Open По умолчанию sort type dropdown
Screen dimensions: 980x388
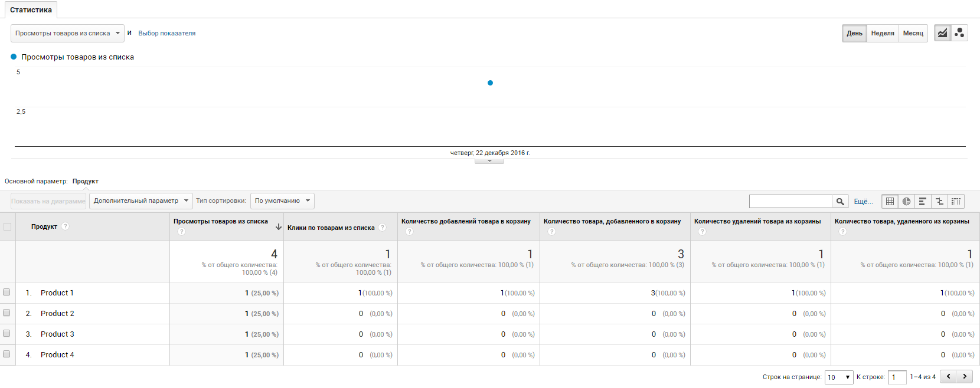point(282,201)
